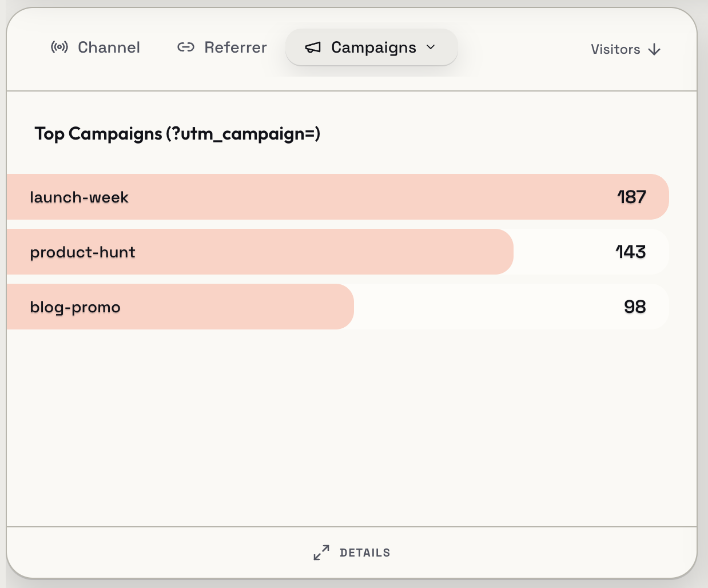Image resolution: width=708 pixels, height=588 pixels.
Task: Click the launch-week campaign bar
Action: [286, 197]
